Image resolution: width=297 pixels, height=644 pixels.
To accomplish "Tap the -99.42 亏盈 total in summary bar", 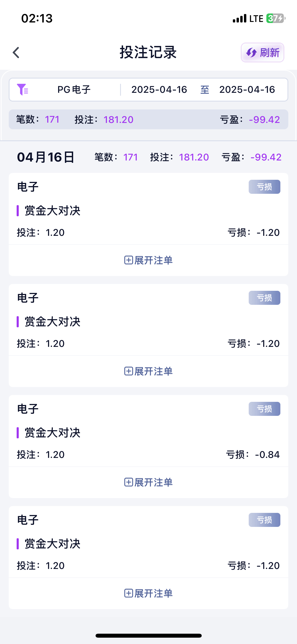I will pos(264,120).
